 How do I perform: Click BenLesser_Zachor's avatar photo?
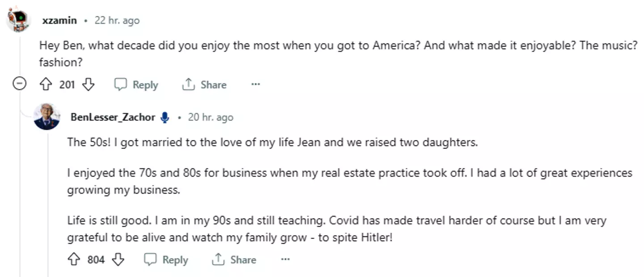tap(47, 117)
